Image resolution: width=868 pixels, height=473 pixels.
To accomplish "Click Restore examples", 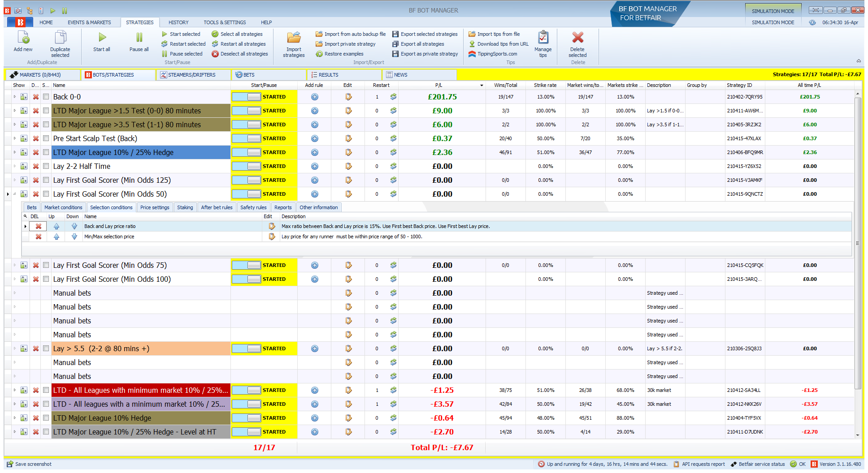I will tap(339, 54).
